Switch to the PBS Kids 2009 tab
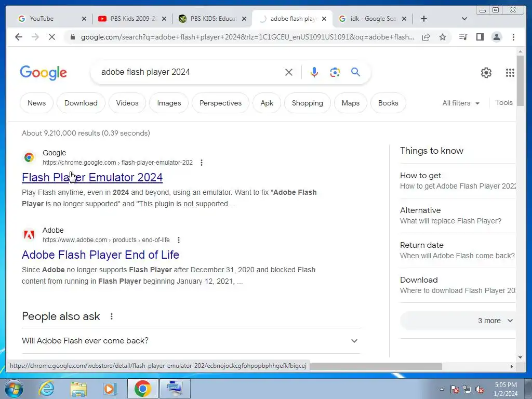Screen dimensions: 532x399 point(131,19)
